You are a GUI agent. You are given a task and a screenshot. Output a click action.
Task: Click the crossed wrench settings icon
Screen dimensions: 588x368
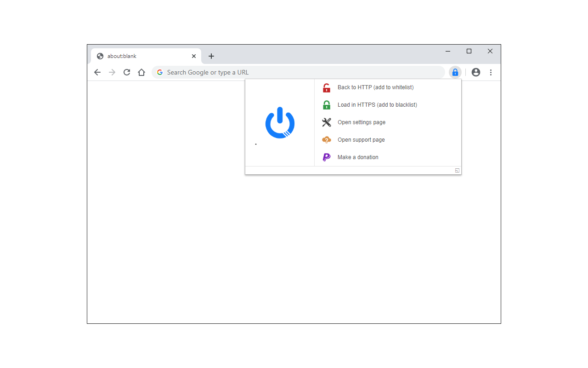point(326,122)
